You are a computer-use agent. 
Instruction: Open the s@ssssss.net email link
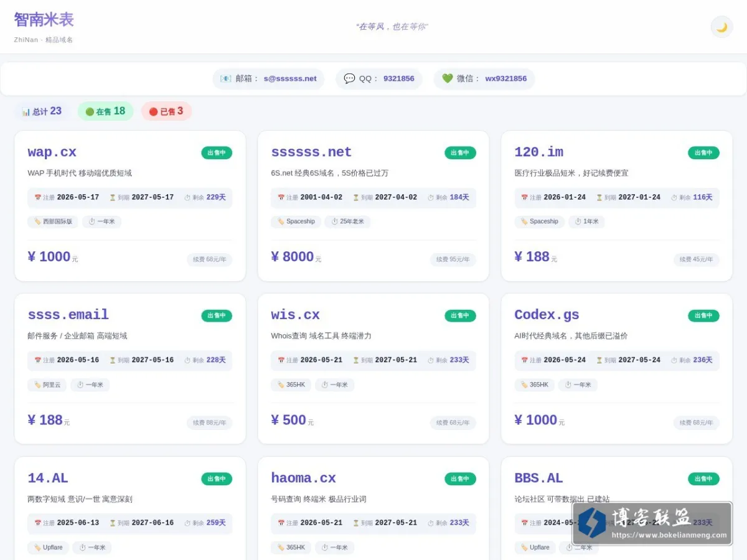coord(290,79)
